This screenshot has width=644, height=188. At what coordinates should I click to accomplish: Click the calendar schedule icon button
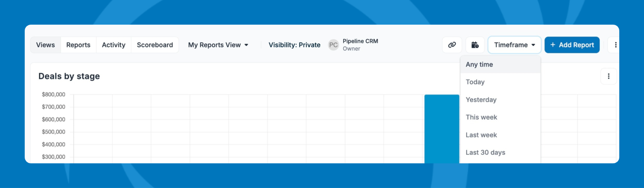(x=475, y=45)
